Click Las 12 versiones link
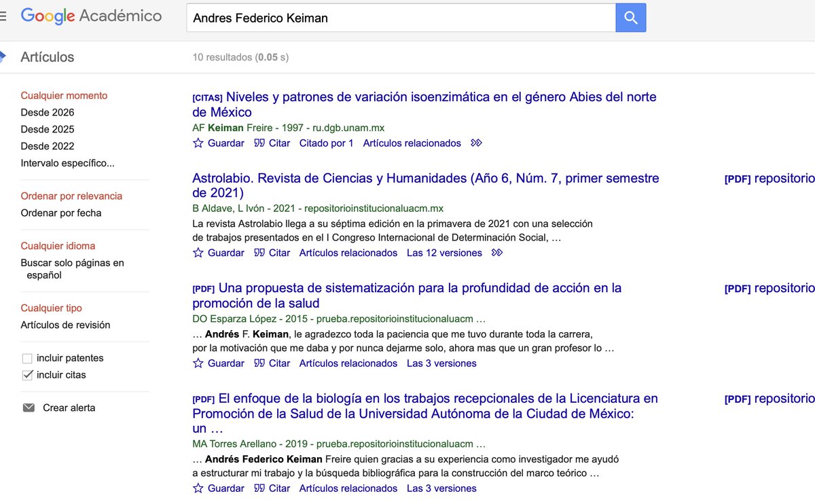Viewport: 815px width, 504px height. pos(444,253)
